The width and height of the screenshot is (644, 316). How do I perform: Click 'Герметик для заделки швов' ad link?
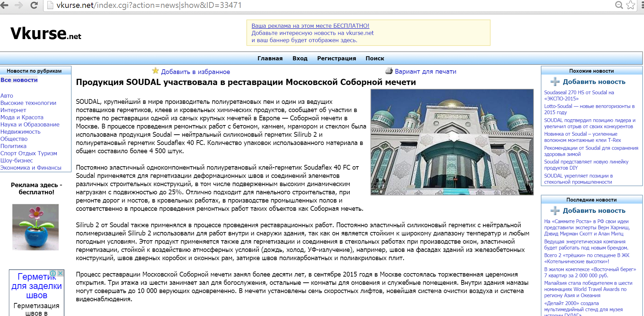pyautogui.click(x=37, y=286)
